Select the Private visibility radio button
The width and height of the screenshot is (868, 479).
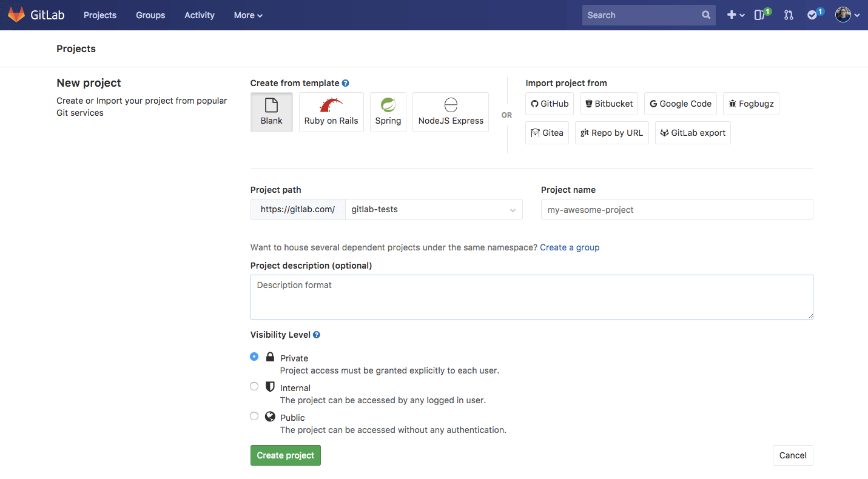(254, 357)
